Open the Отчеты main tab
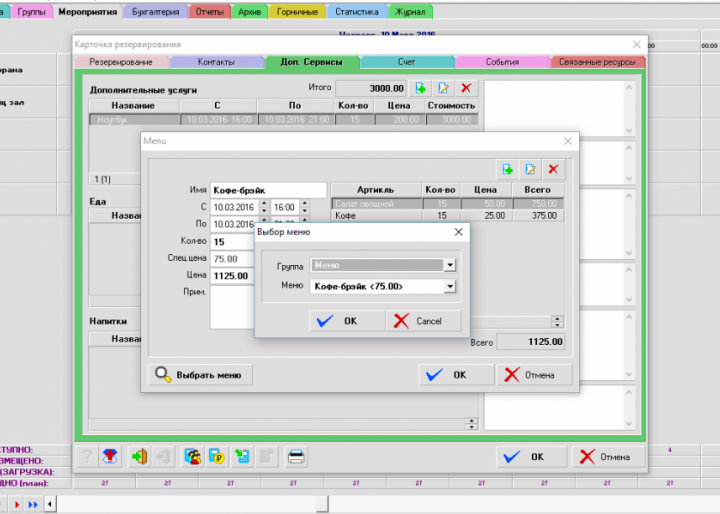Screen dimensions: 720x514 [209, 12]
